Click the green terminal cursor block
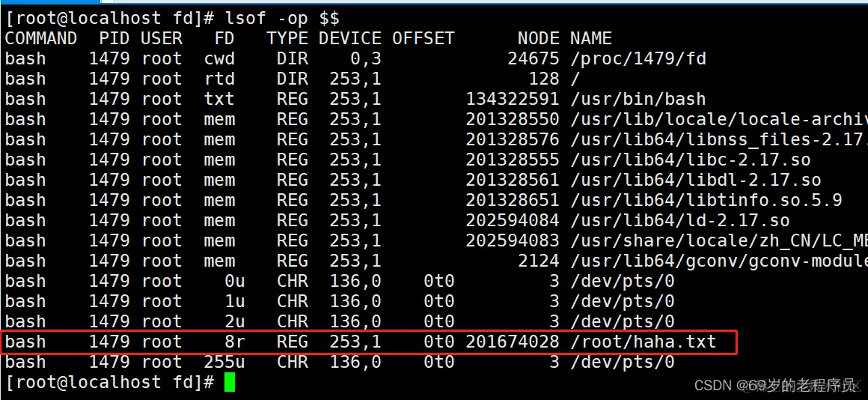This screenshot has height=400, width=868. (x=230, y=382)
